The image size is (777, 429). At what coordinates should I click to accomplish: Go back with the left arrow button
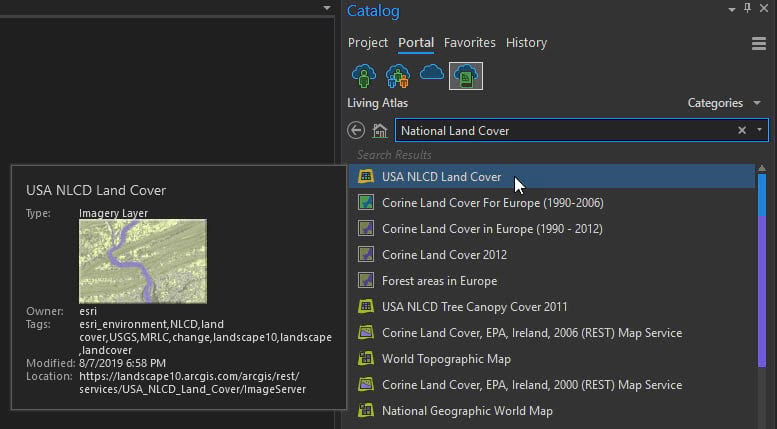[x=356, y=131]
